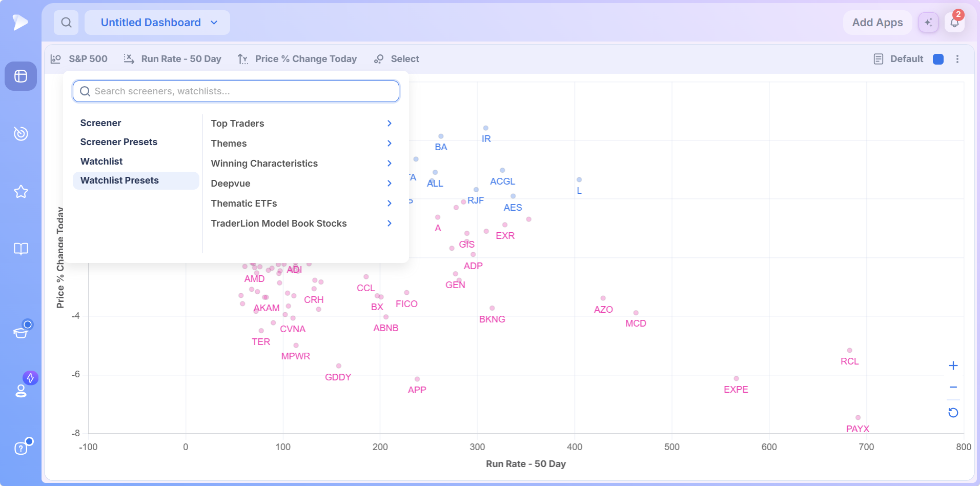Click the ACGL data point label
Screen dimensions: 980x486
click(502, 181)
